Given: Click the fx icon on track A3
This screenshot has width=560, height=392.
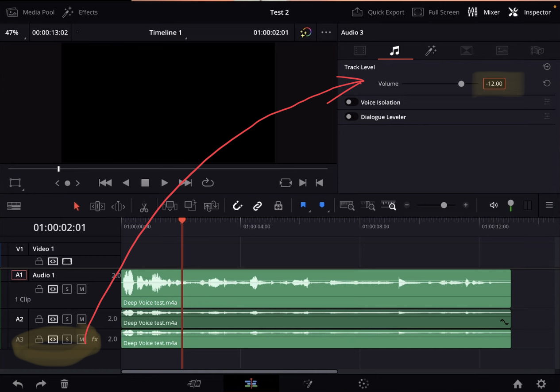Looking at the screenshot, I should coord(94,339).
